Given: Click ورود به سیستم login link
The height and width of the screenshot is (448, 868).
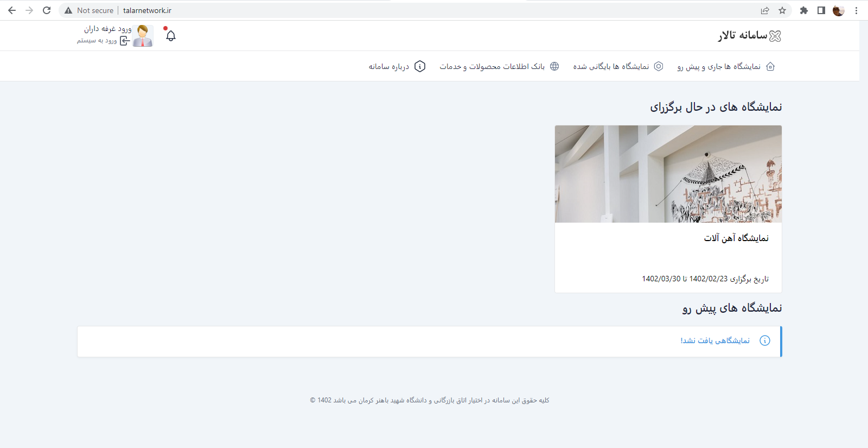Looking at the screenshot, I should tap(97, 41).
